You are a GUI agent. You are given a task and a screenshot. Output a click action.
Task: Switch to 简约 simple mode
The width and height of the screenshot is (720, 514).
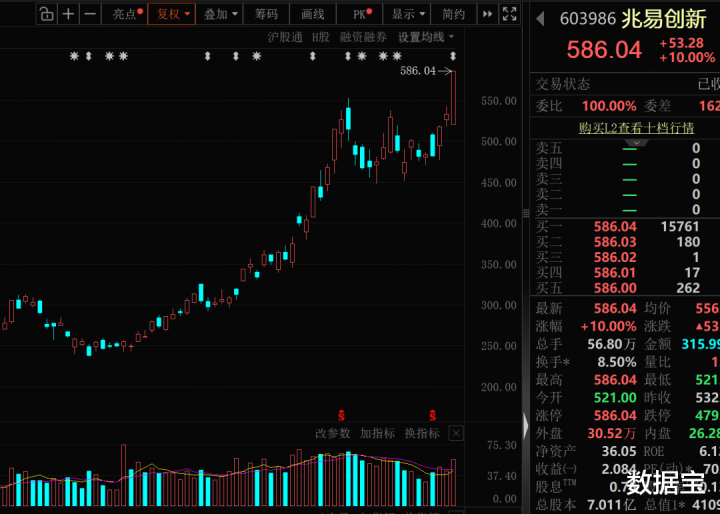point(454,14)
